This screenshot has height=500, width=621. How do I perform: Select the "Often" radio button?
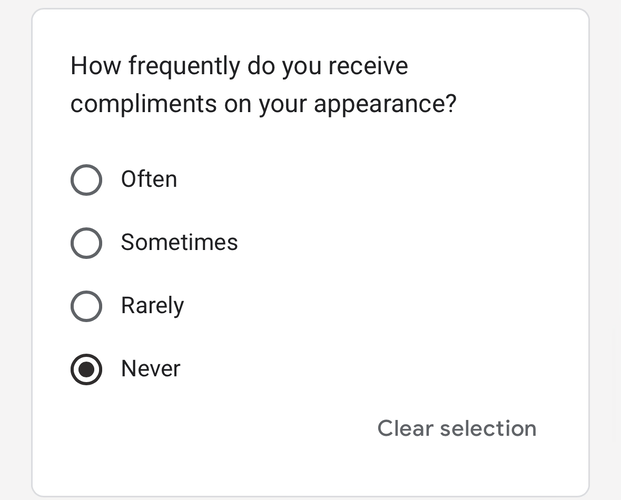(x=87, y=180)
